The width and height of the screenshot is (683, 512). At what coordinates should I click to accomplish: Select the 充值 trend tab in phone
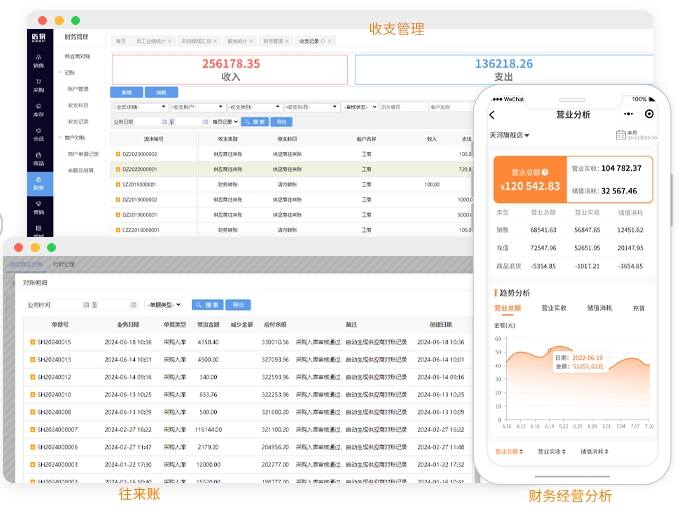coord(639,309)
